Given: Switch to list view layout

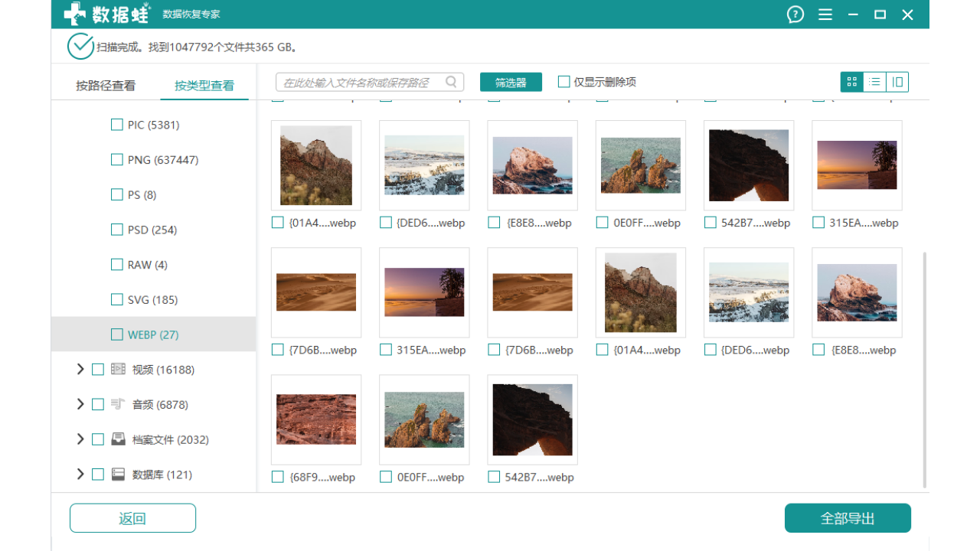Looking at the screenshot, I should (x=874, y=82).
